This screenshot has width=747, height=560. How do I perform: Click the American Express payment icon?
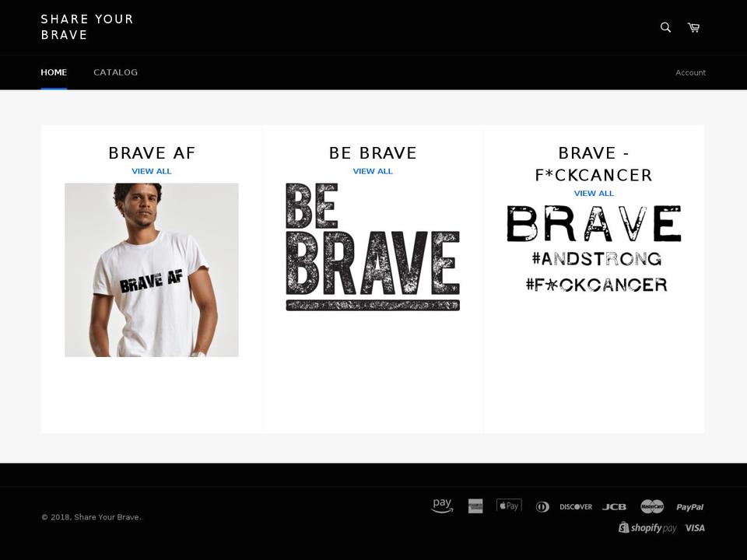[x=475, y=506]
